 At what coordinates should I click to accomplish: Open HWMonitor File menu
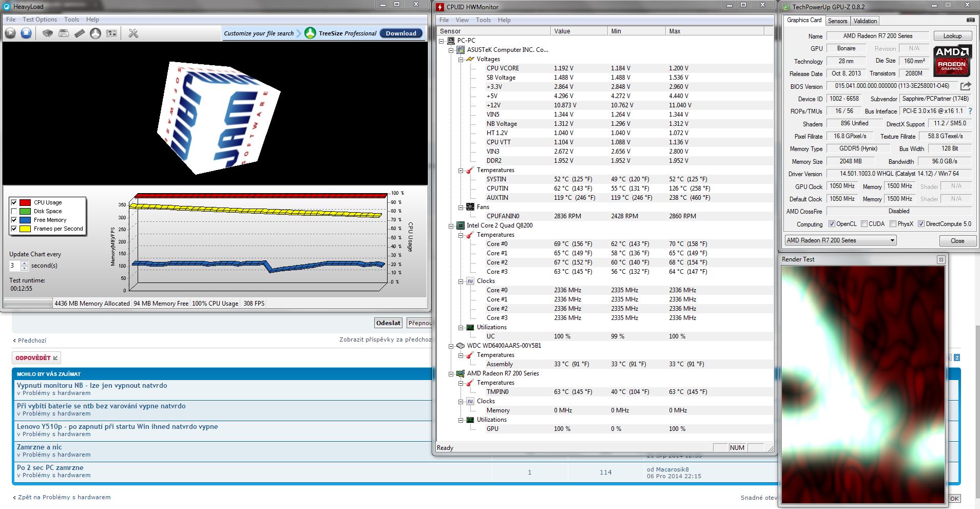click(x=444, y=20)
